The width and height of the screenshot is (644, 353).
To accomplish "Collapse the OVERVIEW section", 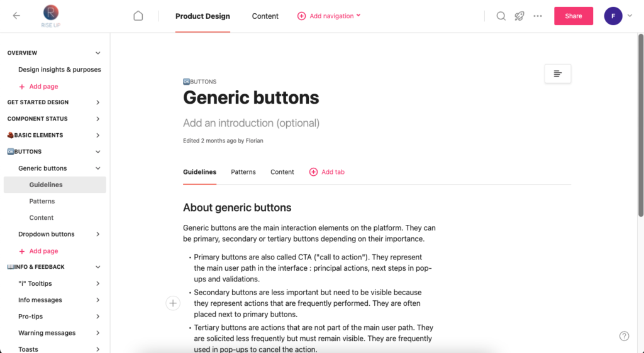I will click(x=97, y=53).
